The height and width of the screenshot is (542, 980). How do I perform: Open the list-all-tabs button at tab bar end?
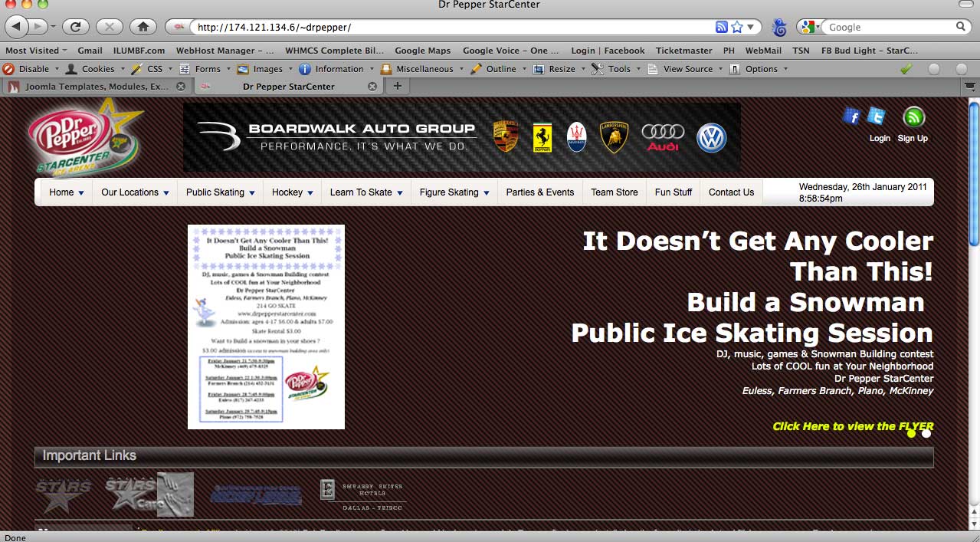click(x=970, y=86)
